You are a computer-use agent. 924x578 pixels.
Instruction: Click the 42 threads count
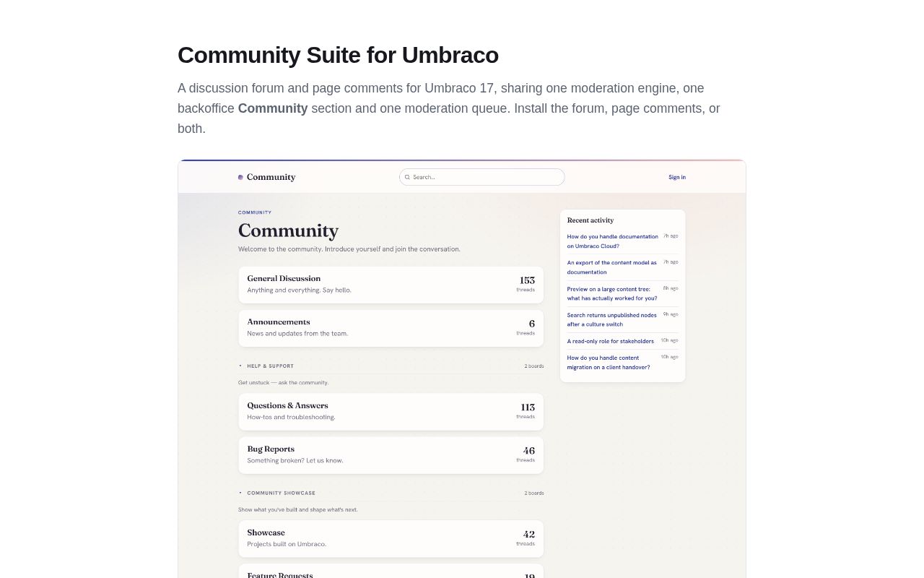click(x=526, y=538)
